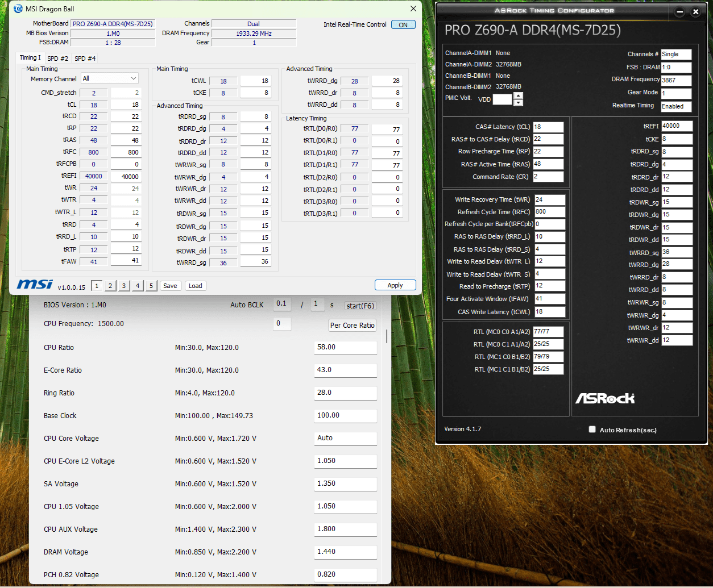Click the tCWL editable value field in MSI
Screen dimensions: 713x588
tap(256, 81)
